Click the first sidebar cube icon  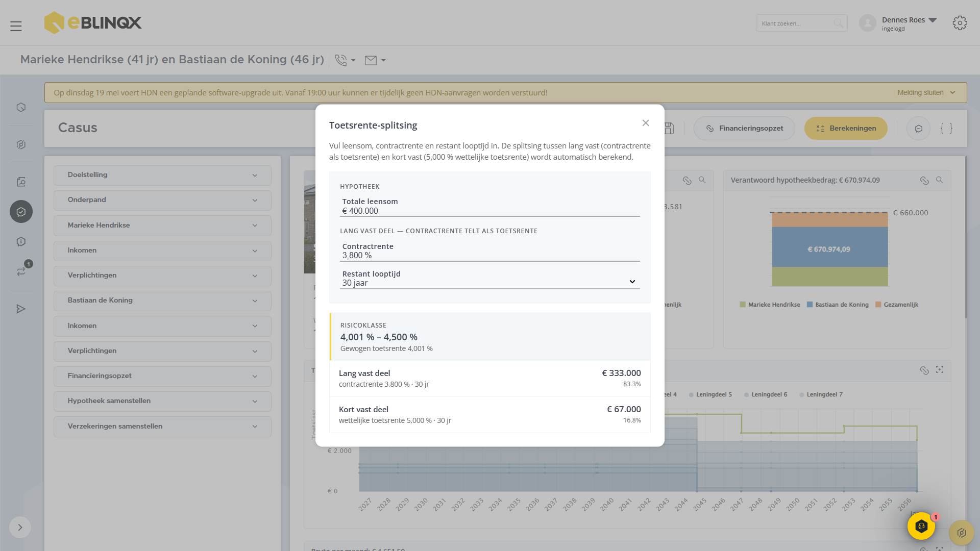[21, 107]
